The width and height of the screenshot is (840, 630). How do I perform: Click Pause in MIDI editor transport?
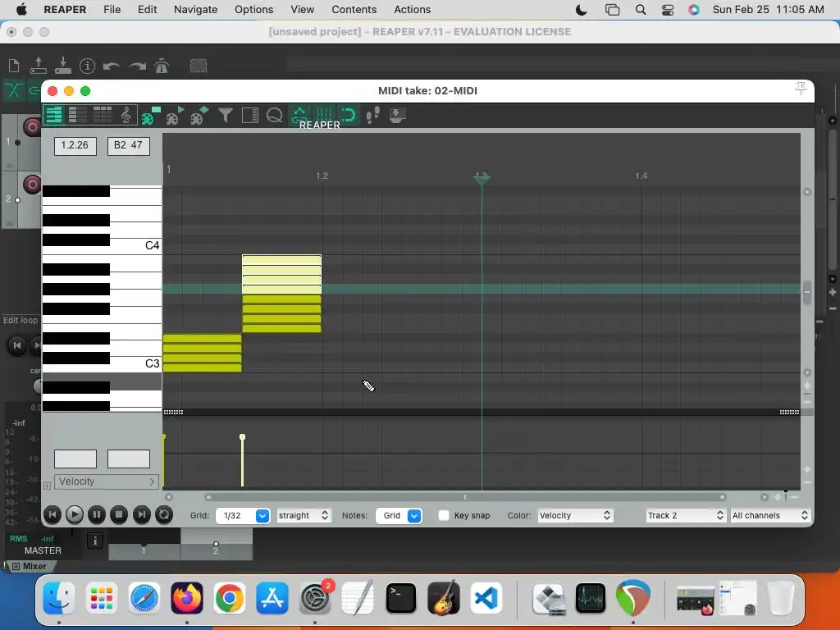[x=97, y=515]
